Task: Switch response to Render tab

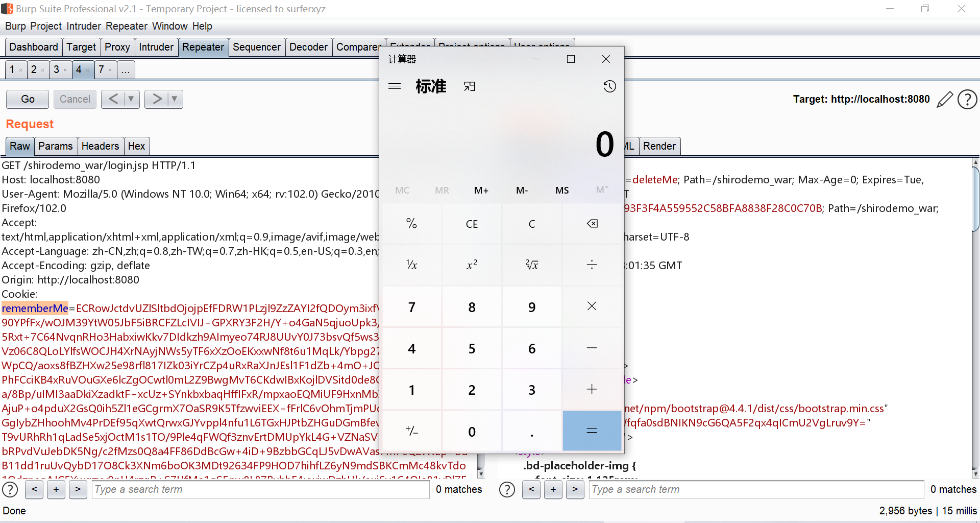Action: [659, 146]
